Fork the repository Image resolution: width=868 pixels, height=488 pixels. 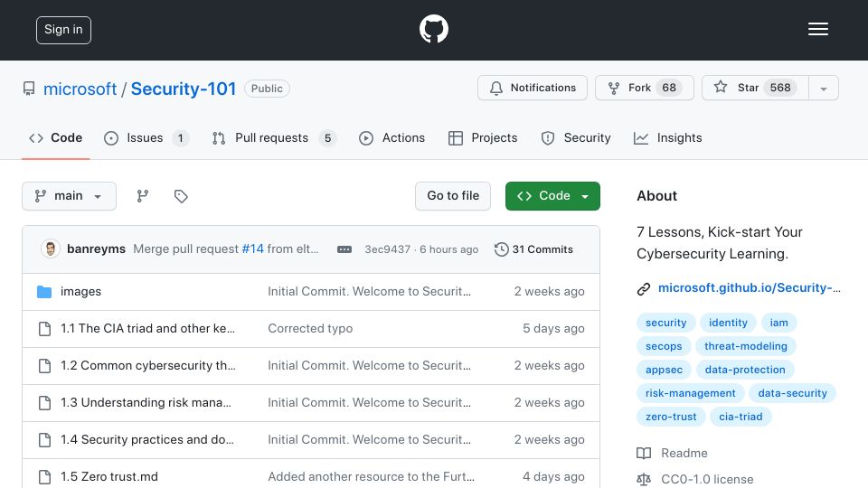point(645,88)
